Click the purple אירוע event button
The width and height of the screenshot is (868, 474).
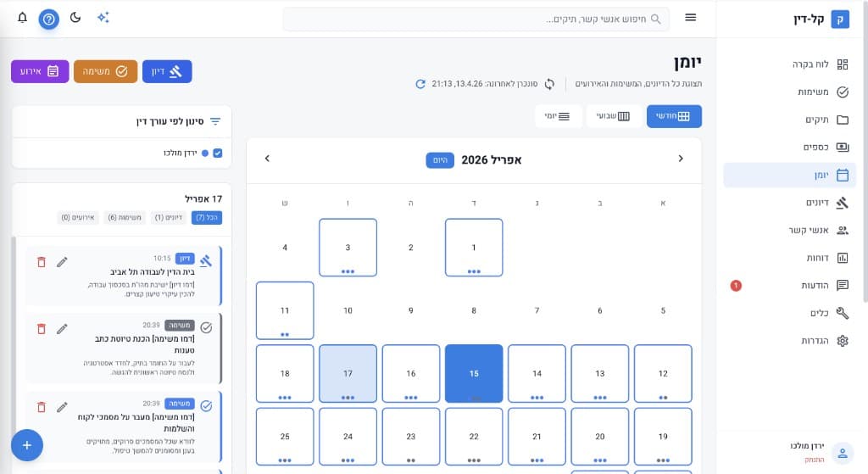tap(40, 72)
